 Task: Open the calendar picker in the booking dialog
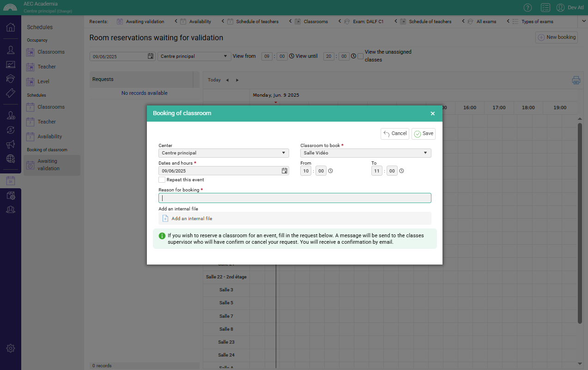(x=285, y=171)
